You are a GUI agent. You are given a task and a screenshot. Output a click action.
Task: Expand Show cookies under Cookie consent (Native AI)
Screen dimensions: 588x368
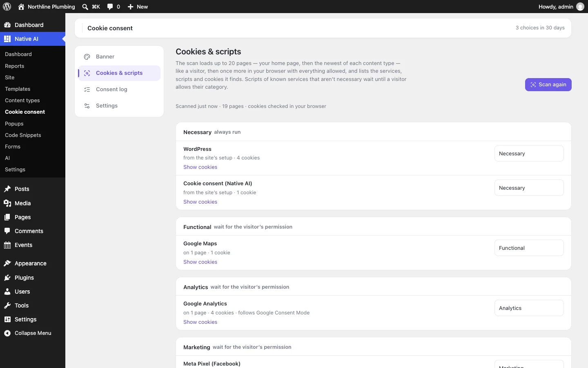pyautogui.click(x=200, y=202)
